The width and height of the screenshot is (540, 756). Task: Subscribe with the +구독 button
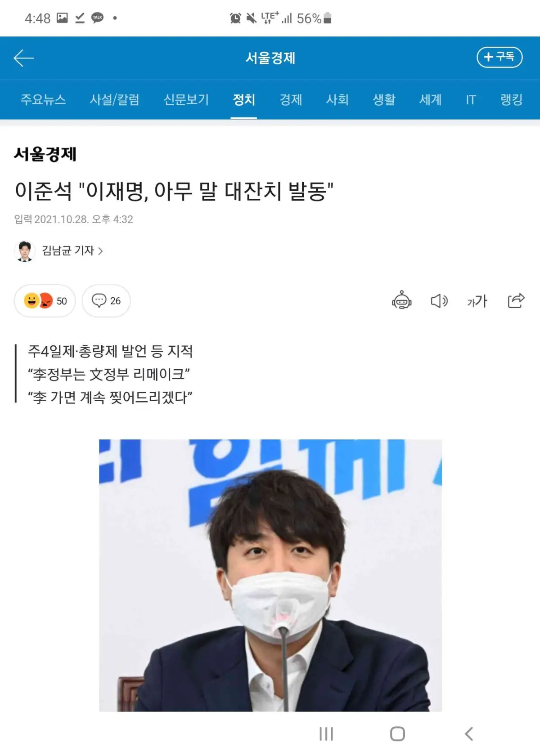point(499,57)
